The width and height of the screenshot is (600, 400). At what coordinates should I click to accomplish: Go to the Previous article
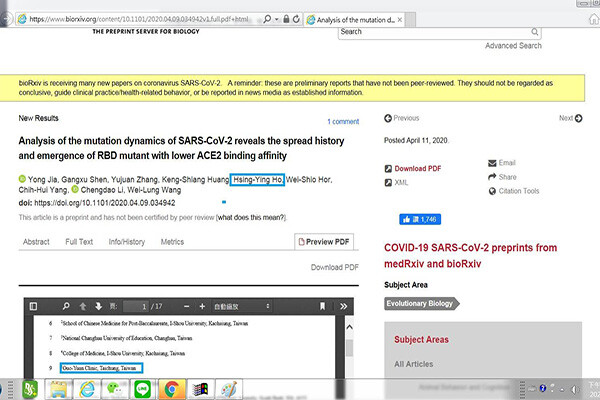click(x=401, y=118)
